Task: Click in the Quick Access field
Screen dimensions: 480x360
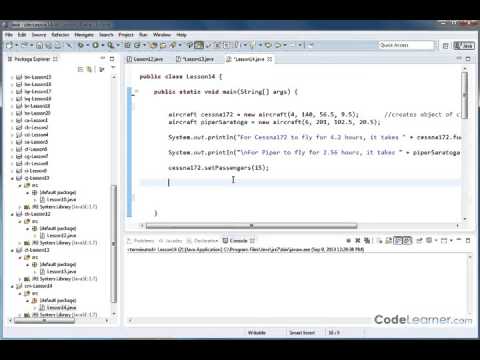Action: point(406,45)
